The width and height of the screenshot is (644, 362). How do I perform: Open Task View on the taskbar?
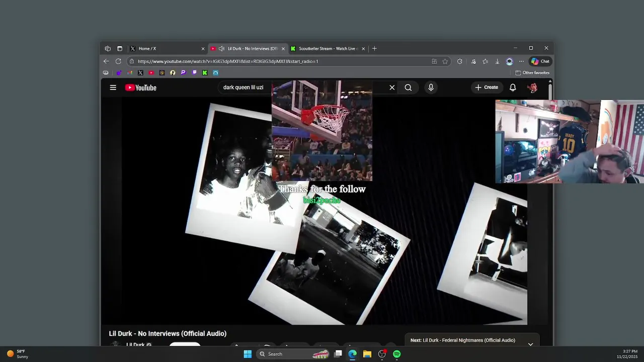coord(338,354)
